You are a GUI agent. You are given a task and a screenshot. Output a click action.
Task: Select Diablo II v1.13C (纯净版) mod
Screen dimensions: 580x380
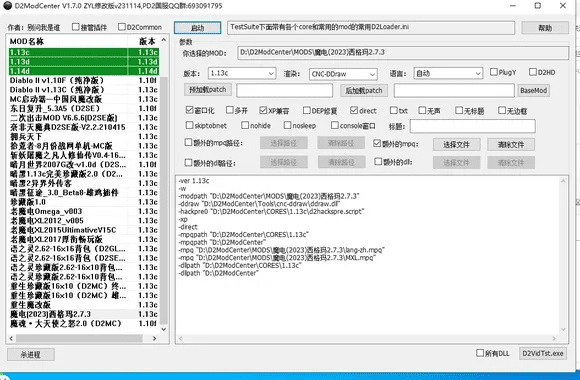tap(84, 90)
